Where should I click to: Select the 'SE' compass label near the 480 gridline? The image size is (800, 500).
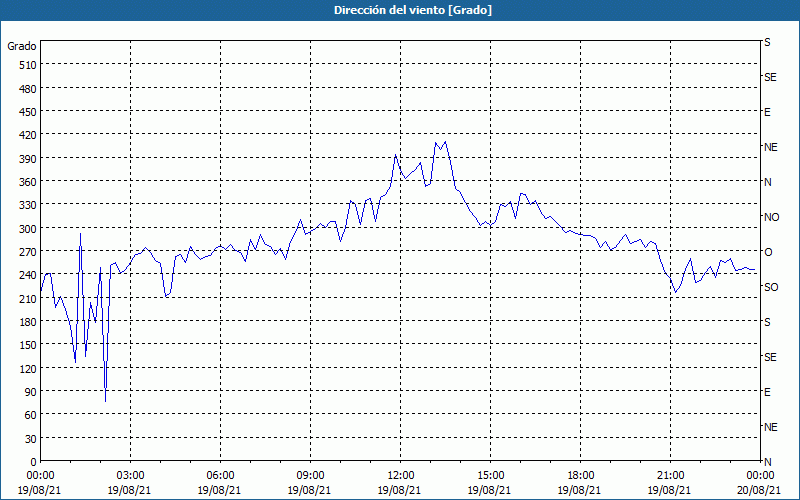[770, 77]
